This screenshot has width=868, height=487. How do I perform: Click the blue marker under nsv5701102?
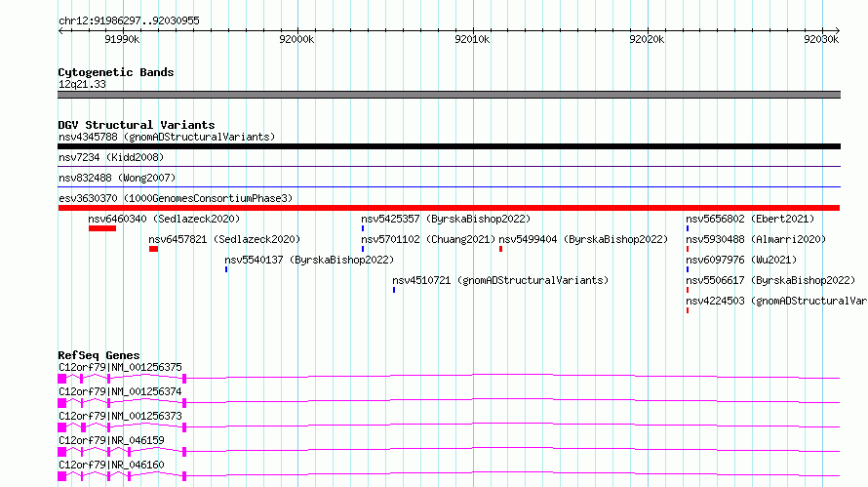363,249
